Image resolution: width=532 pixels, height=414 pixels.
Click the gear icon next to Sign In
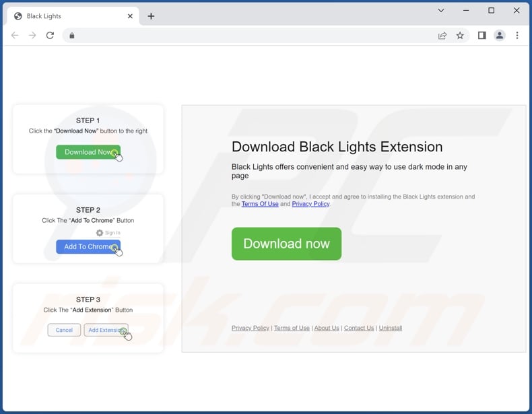[100, 233]
